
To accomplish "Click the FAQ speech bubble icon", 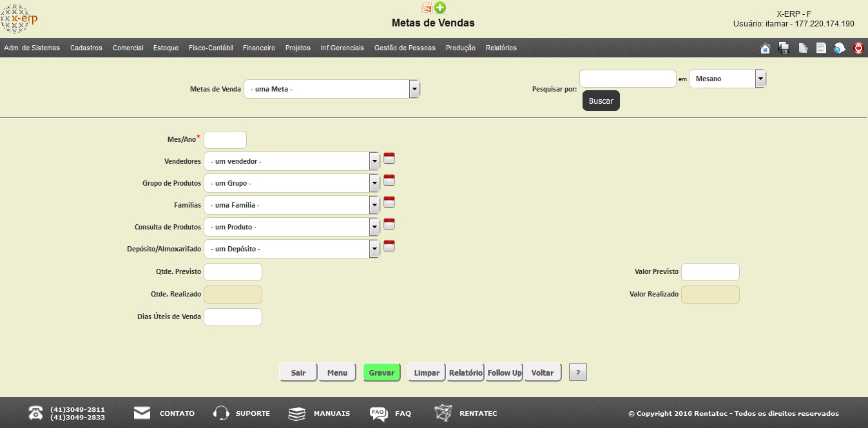I will 378,414.
